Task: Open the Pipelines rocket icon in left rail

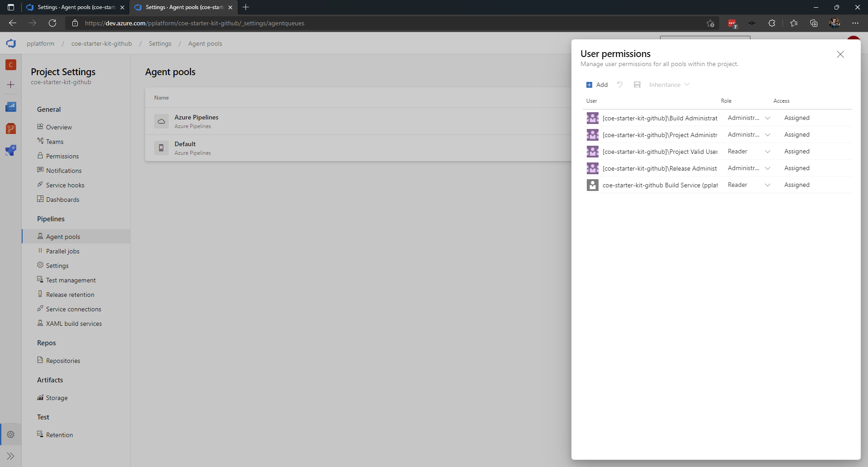Action: pos(11,150)
